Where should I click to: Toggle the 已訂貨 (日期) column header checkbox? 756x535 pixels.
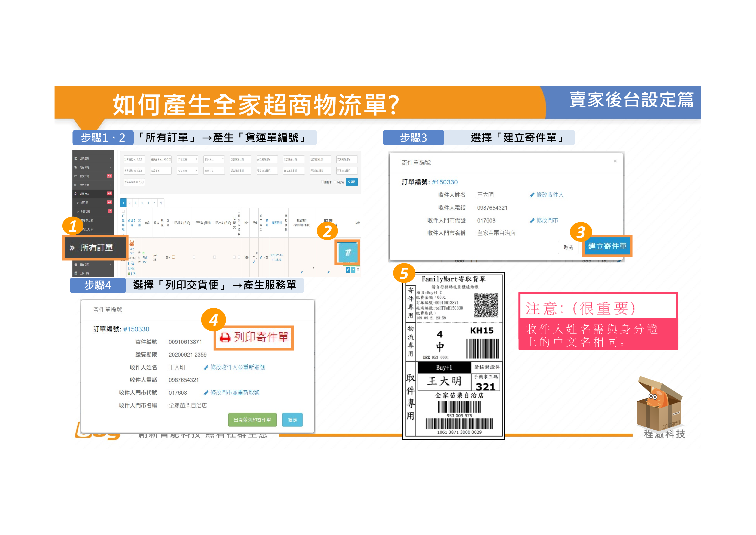pyautogui.click(x=173, y=223)
